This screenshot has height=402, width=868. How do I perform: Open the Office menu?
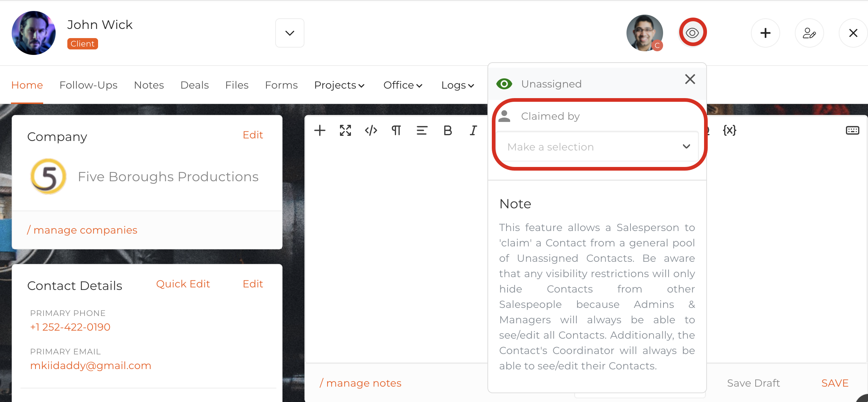click(x=403, y=85)
